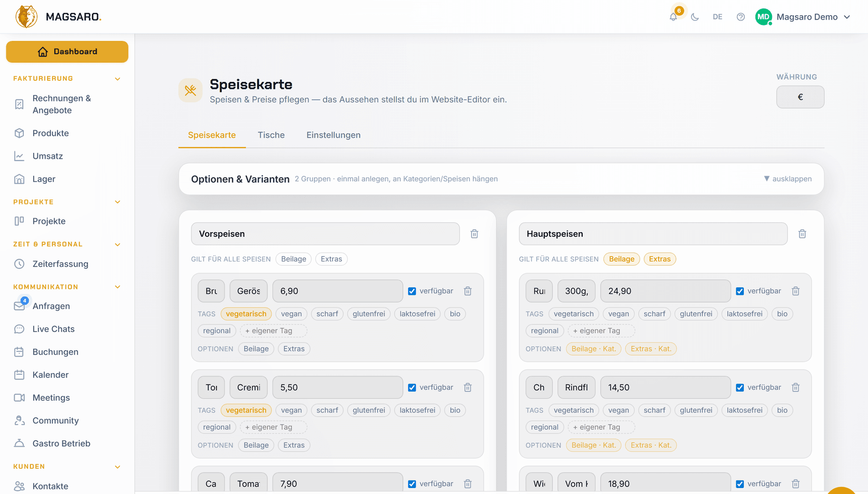Viewport: 868px width, 494px height.
Task: Delete the 5,50 dish with trash icon
Action: [468, 388]
